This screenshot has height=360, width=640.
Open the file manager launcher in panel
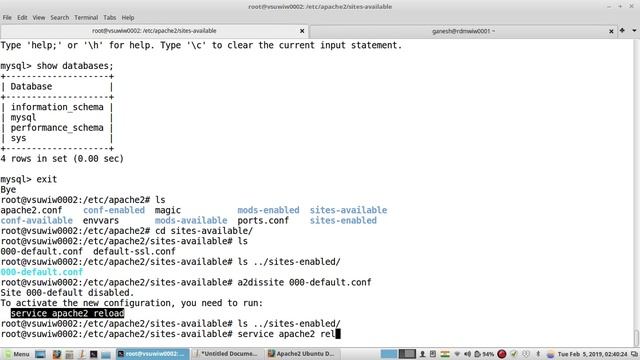click(x=106, y=354)
